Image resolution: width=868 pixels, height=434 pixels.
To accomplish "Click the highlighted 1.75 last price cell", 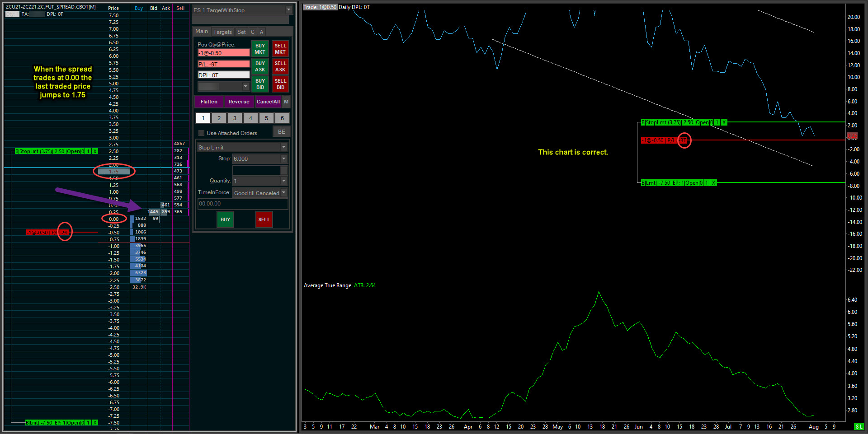I will coord(113,172).
